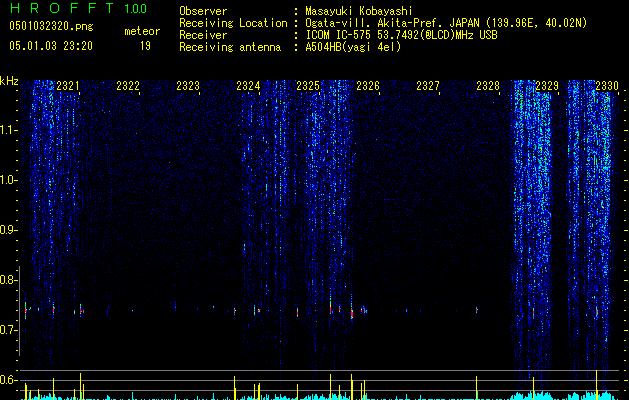Click the 2321 time marker
This screenshot has height=400, width=629.
[68, 85]
